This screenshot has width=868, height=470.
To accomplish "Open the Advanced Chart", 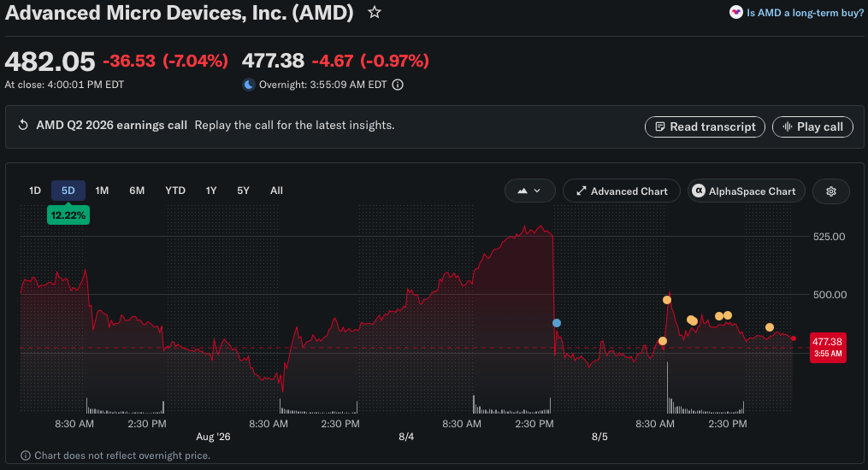I will coord(622,191).
